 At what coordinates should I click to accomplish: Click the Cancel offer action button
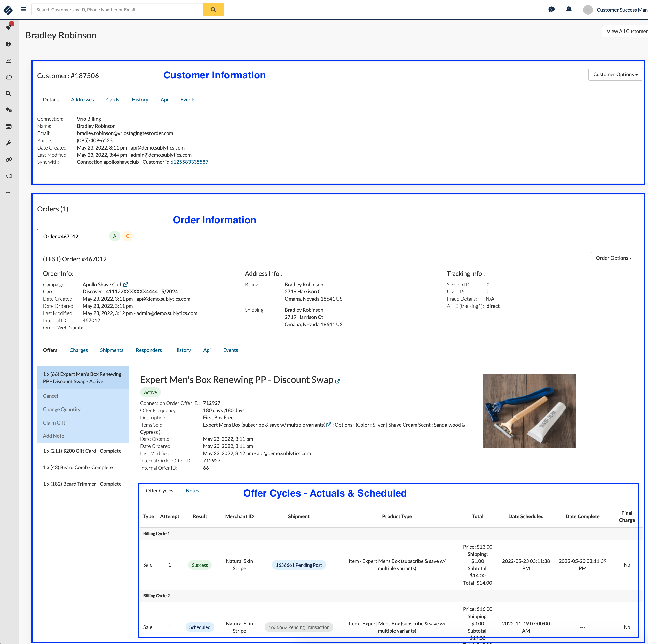click(x=50, y=395)
